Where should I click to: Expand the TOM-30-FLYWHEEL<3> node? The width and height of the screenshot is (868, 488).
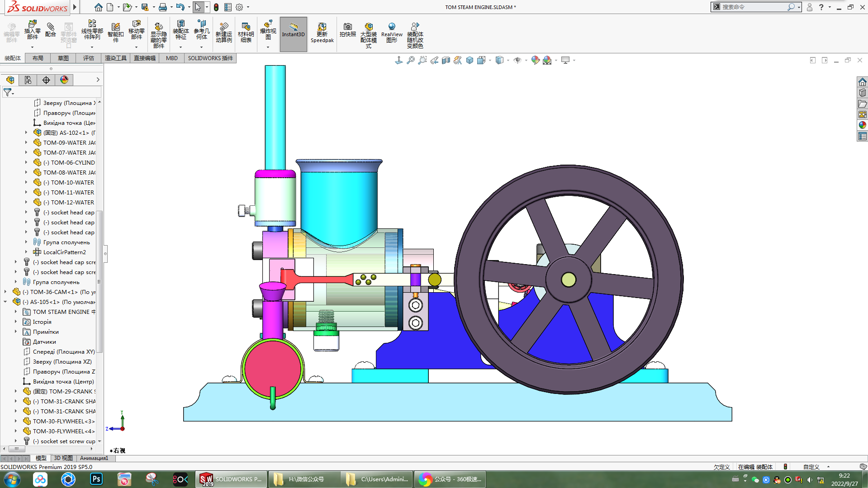(16, 422)
